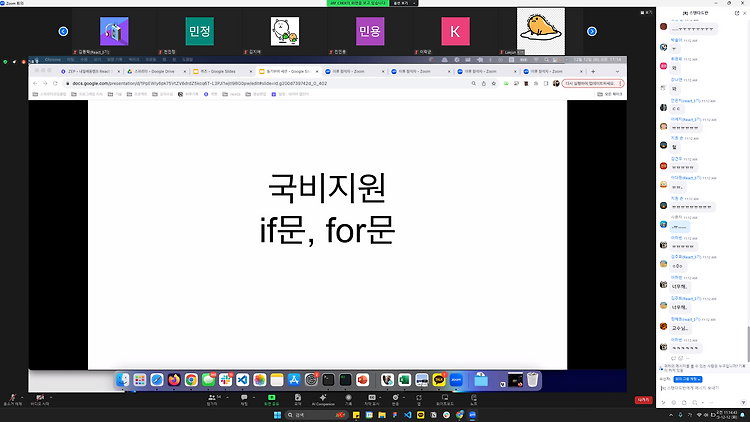Screen dimensions: 750x422
Task: Click Slack icon in shared macOS dock
Action: coord(225,380)
